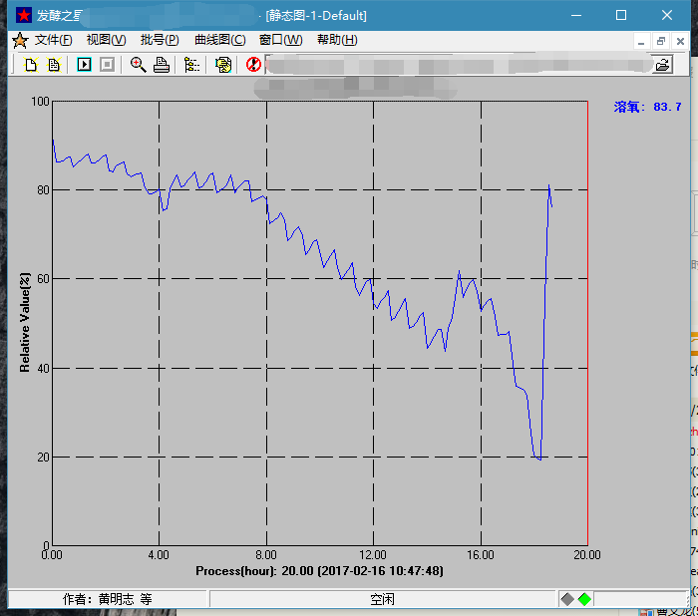Click the new document with text icon
Screen dimensions: 698x616
(x=54, y=65)
